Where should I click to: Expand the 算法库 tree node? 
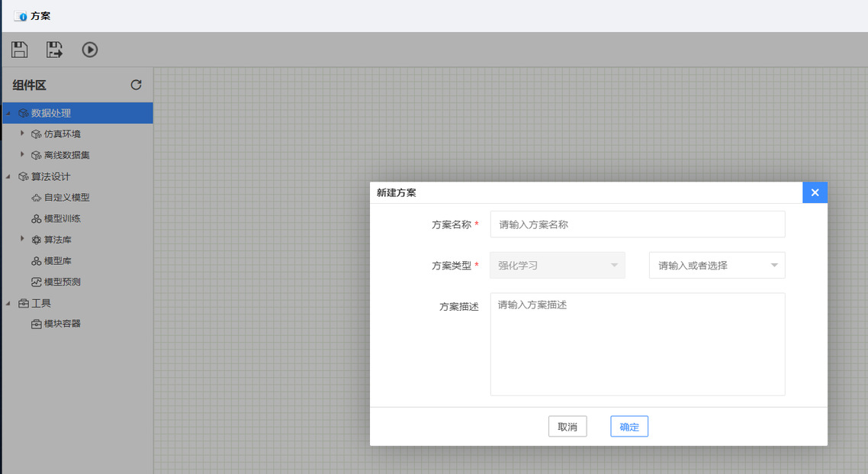click(x=22, y=240)
